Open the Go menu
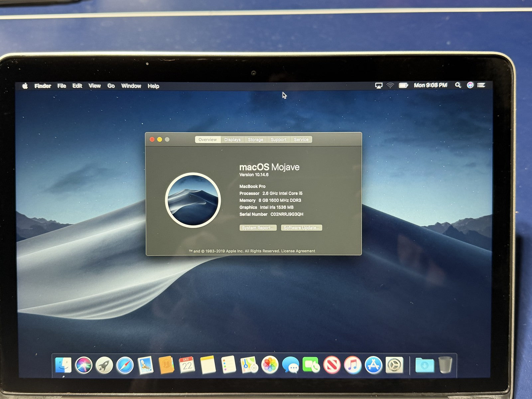Screen dimensions: 532x399 click(x=111, y=86)
